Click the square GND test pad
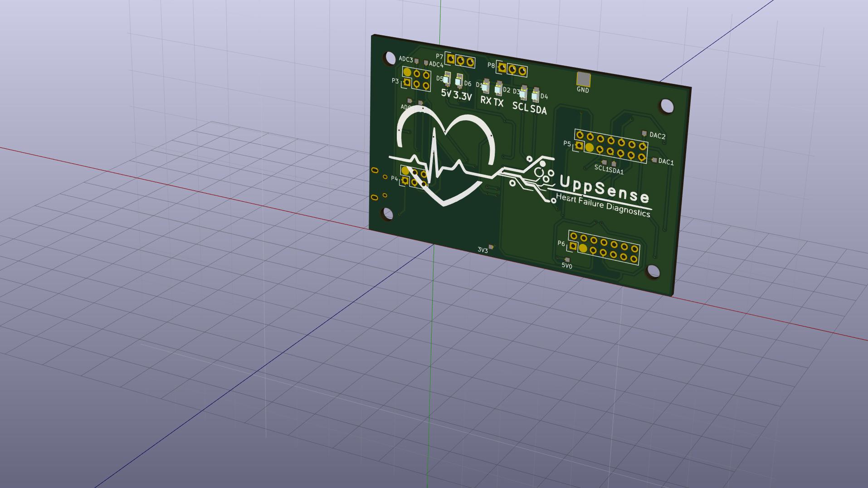The height and width of the screenshot is (488, 868). point(583,79)
